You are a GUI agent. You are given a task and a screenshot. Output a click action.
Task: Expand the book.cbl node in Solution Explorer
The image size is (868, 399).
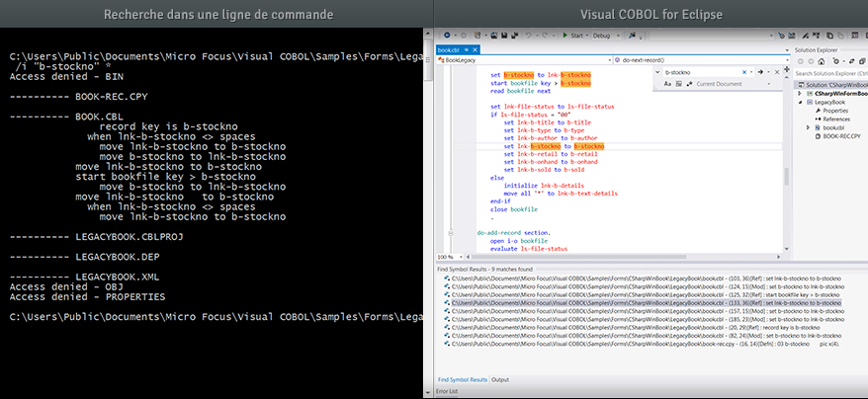(809, 127)
